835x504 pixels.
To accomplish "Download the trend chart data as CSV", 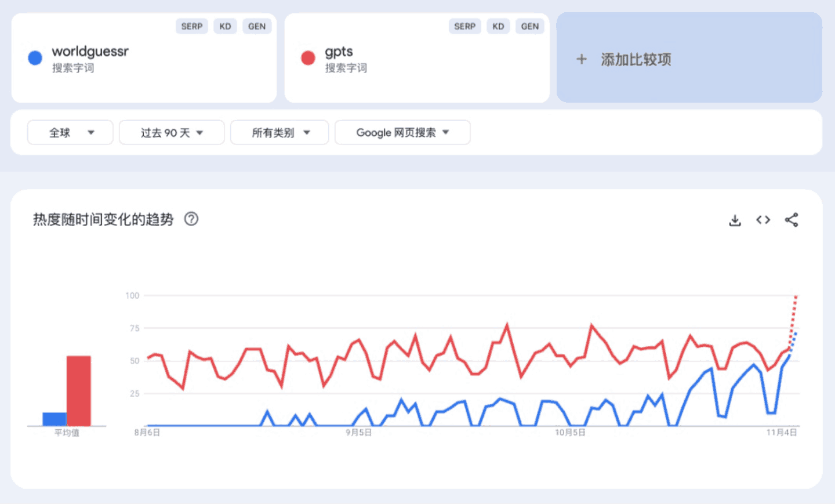I will tap(735, 220).
